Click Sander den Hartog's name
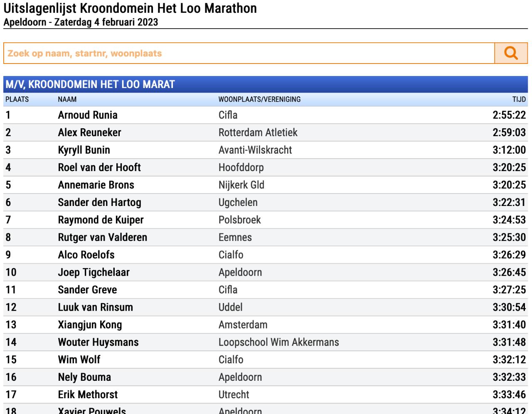 pos(99,202)
